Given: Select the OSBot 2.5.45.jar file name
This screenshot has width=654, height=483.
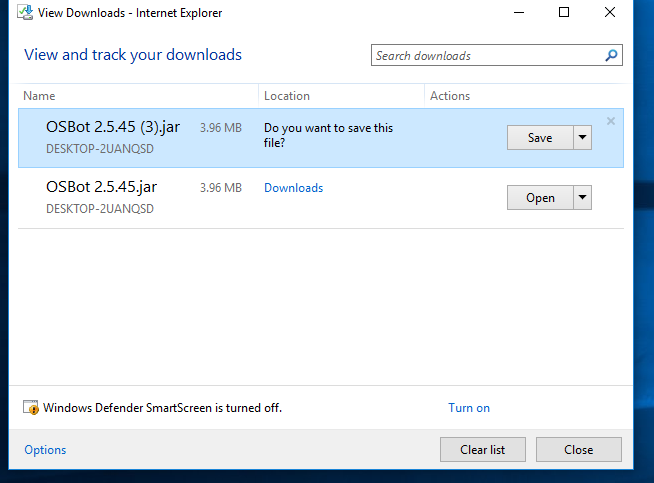Looking at the screenshot, I should click(x=101, y=187).
